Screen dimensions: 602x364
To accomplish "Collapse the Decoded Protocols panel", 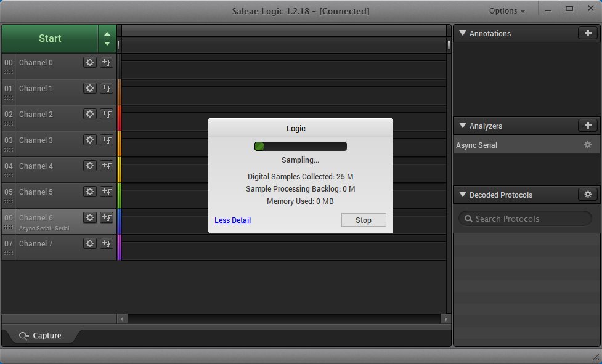I will pyautogui.click(x=463, y=195).
